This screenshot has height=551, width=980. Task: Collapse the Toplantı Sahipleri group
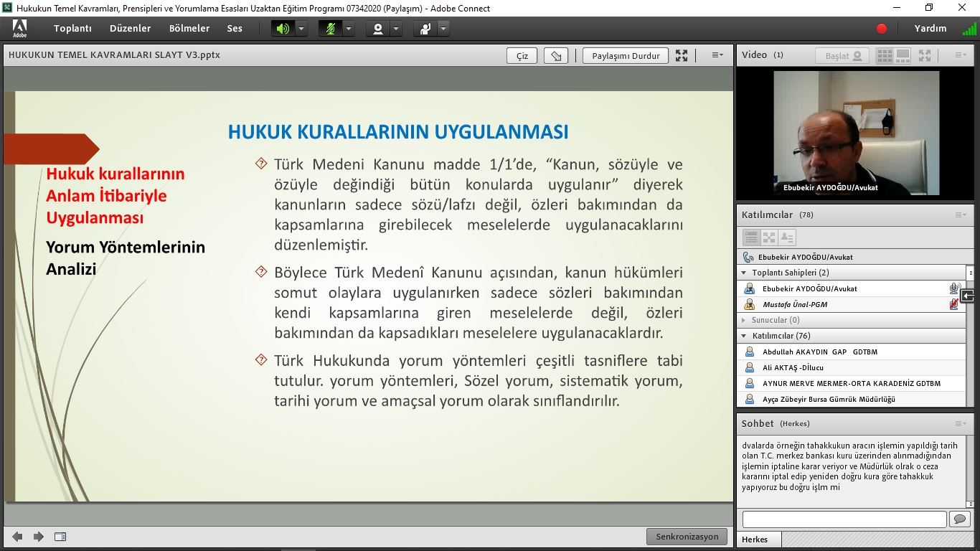click(744, 273)
